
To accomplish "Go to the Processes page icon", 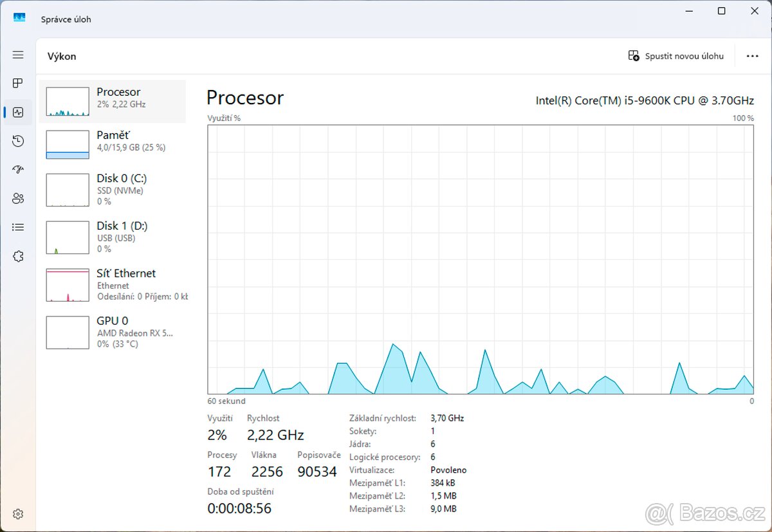I will [x=18, y=83].
